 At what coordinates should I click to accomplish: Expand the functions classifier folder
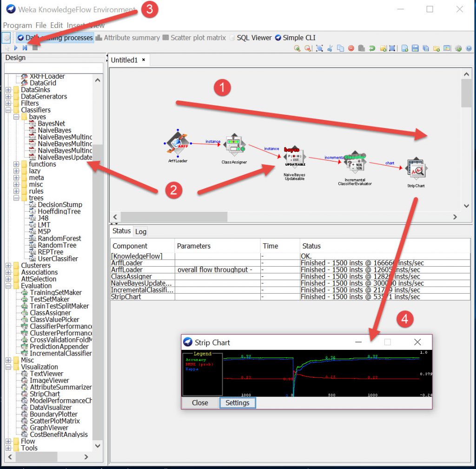tap(17, 164)
